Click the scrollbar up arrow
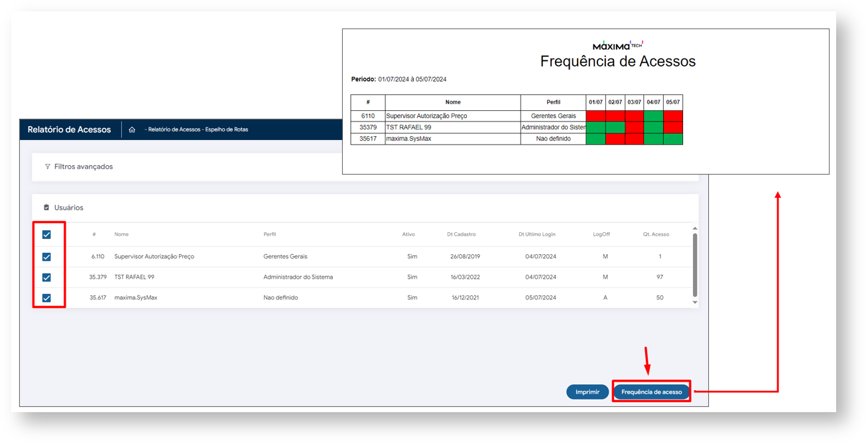868x444 pixels. [x=695, y=229]
